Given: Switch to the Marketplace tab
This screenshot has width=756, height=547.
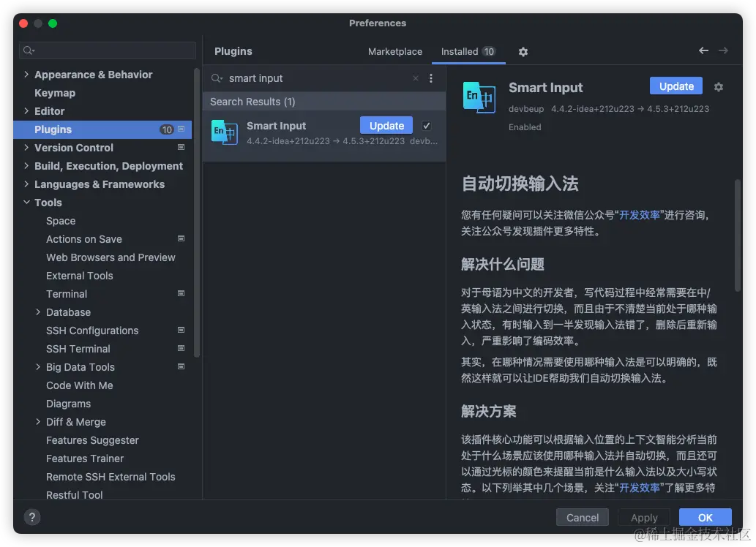Looking at the screenshot, I should coord(395,52).
